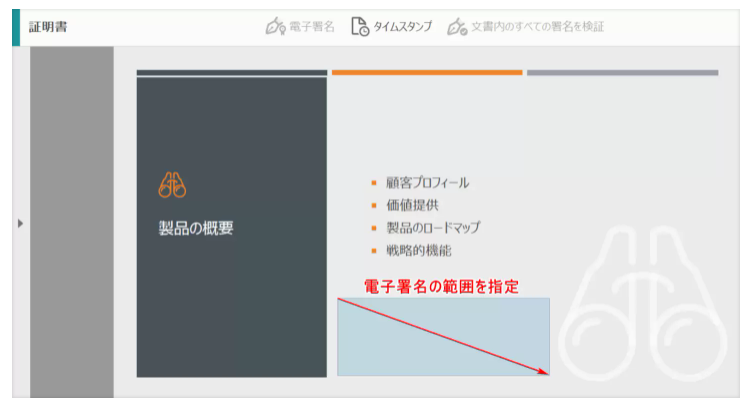Click the gray left sidebar strip
The image size is (750, 405).
pos(72,223)
